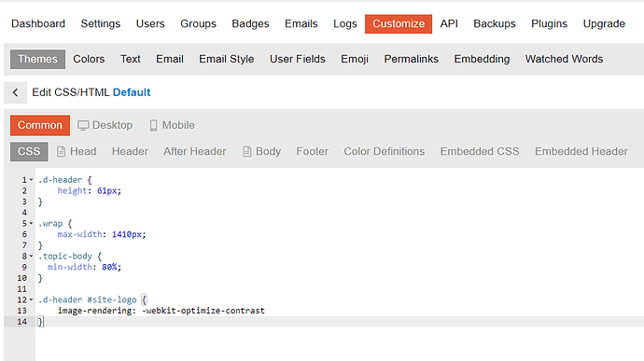Click the '.wrap {' selector line

click(55, 224)
